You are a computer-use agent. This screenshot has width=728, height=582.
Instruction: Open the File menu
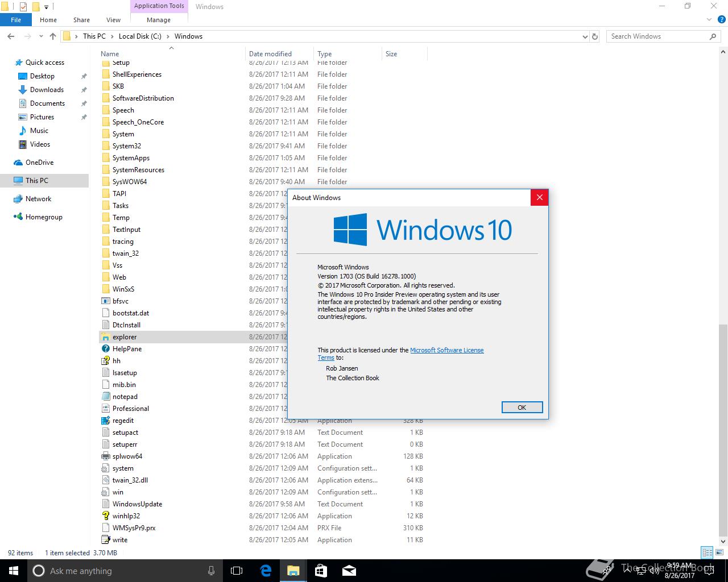pos(16,20)
